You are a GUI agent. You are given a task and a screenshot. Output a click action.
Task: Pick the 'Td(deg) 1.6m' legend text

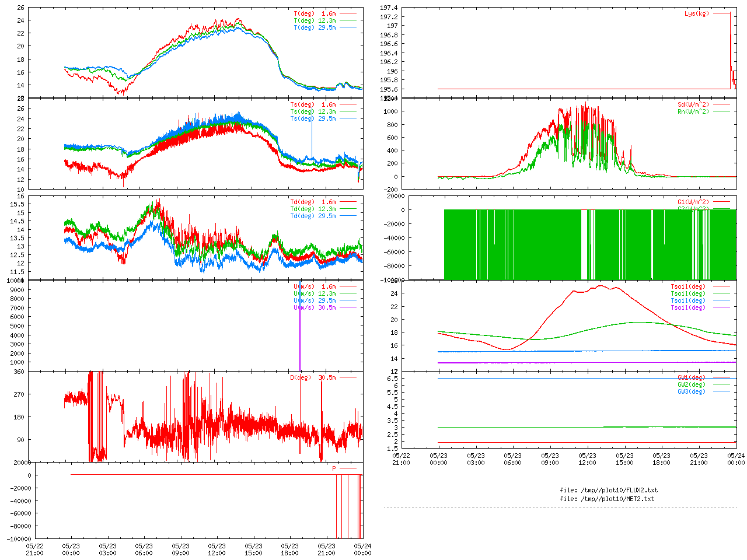(313, 202)
